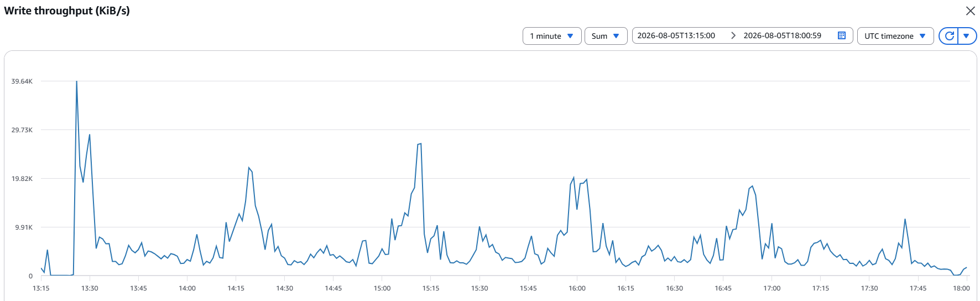Viewport: 980px width, 301px height.
Task: Click the highest spike near 13:26
Action: [x=76, y=82]
